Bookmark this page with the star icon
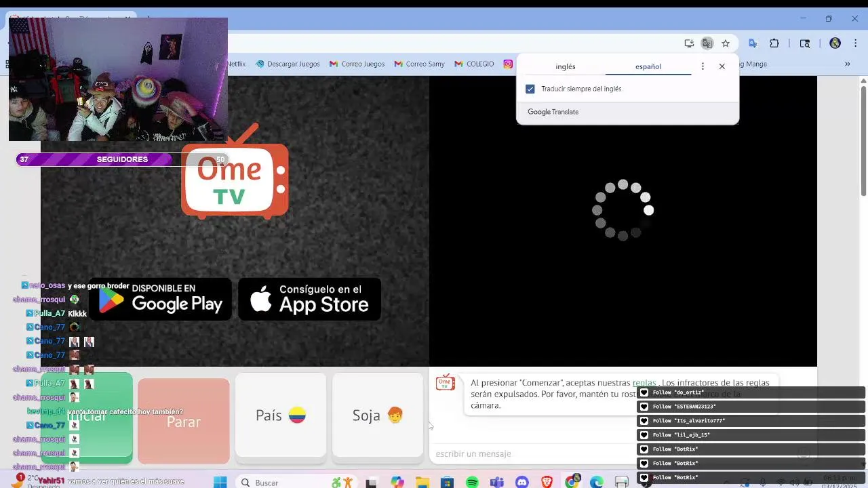The width and height of the screenshot is (868, 488). point(726,43)
